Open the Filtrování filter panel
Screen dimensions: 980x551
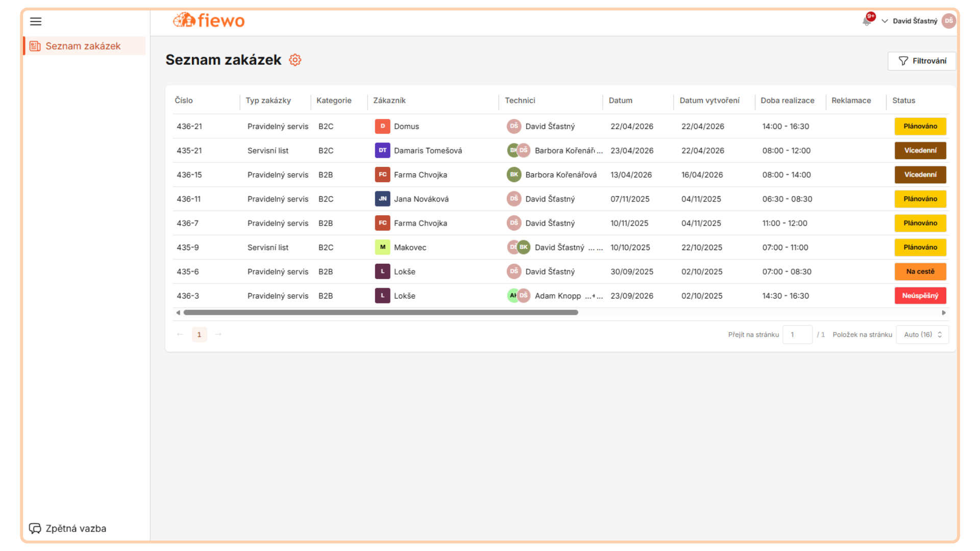pyautogui.click(x=922, y=61)
